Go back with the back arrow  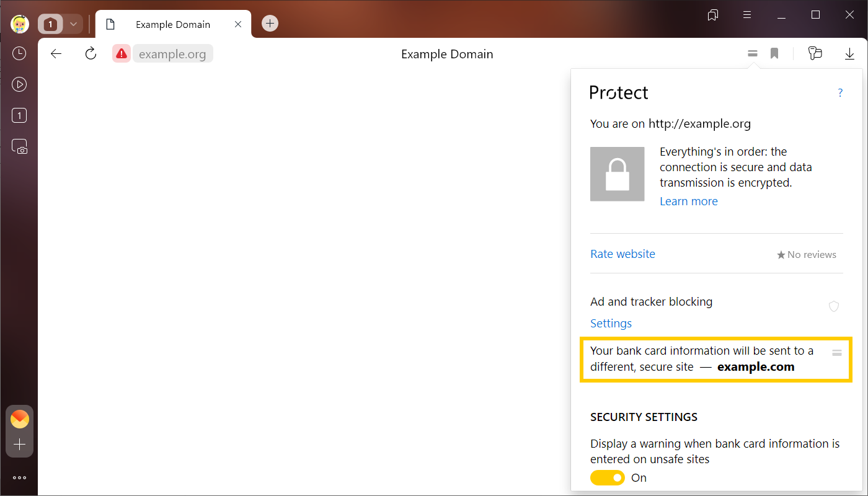(56, 54)
